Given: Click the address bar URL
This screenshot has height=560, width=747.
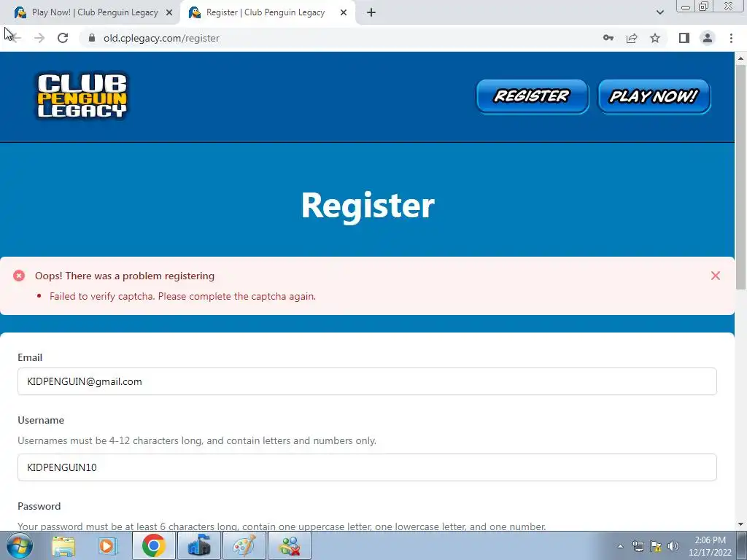Looking at the screenshot, I should tap(161, 38).
